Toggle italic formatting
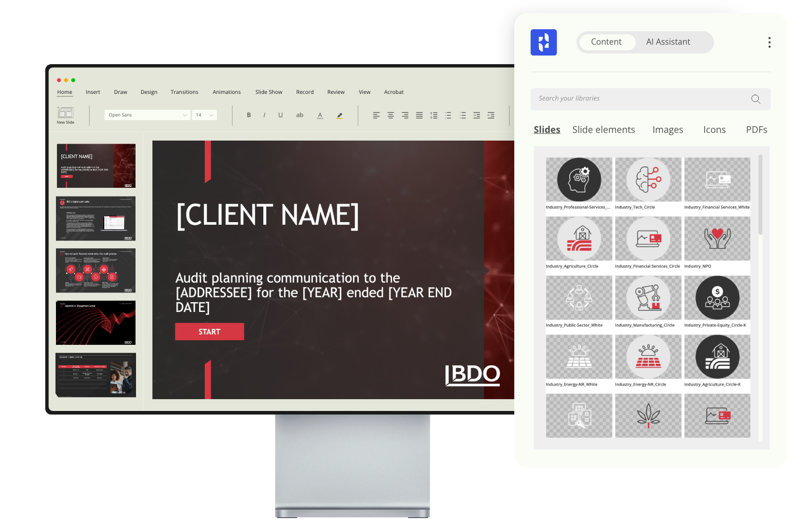 (264, 115)
